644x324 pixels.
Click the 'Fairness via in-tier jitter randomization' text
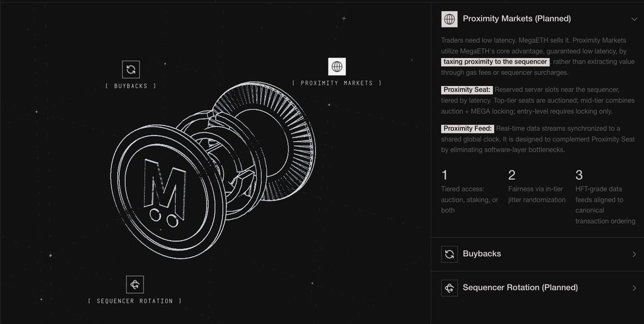pyautogui.click(x=537, y=195)
